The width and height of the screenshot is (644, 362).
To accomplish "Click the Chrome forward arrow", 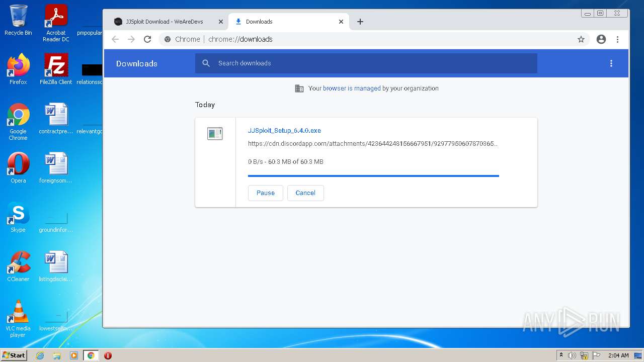I will pos(131,39).
